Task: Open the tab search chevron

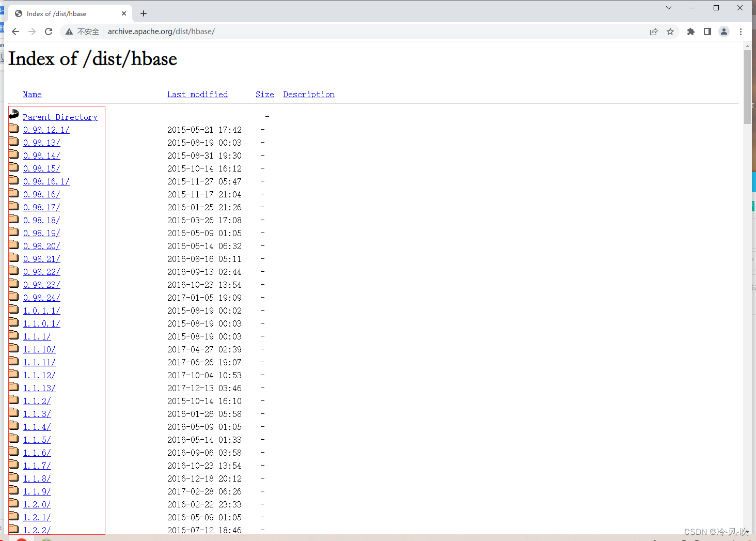Action: click(668, 8)
